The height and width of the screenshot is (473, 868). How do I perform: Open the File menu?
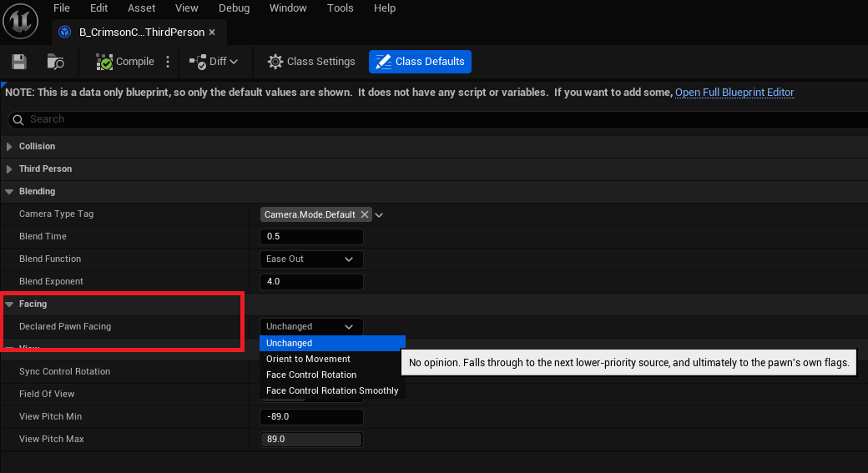click(x=62, y=8)
